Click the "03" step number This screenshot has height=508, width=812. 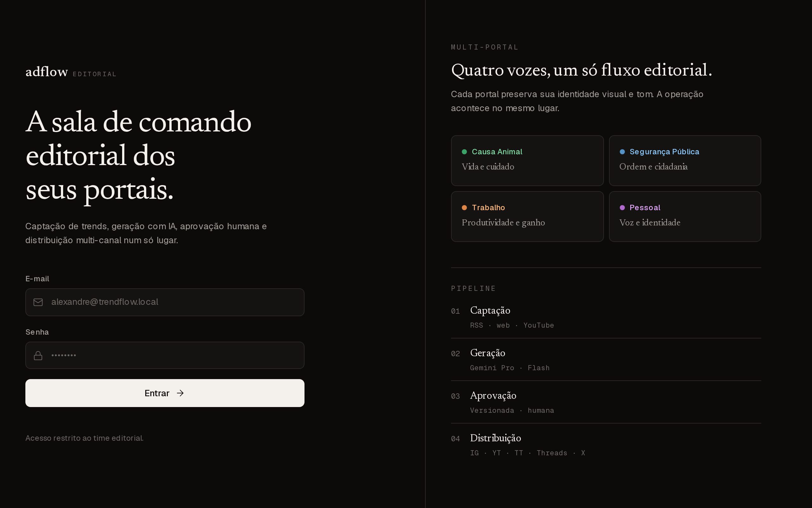click(x=455, y=396)
